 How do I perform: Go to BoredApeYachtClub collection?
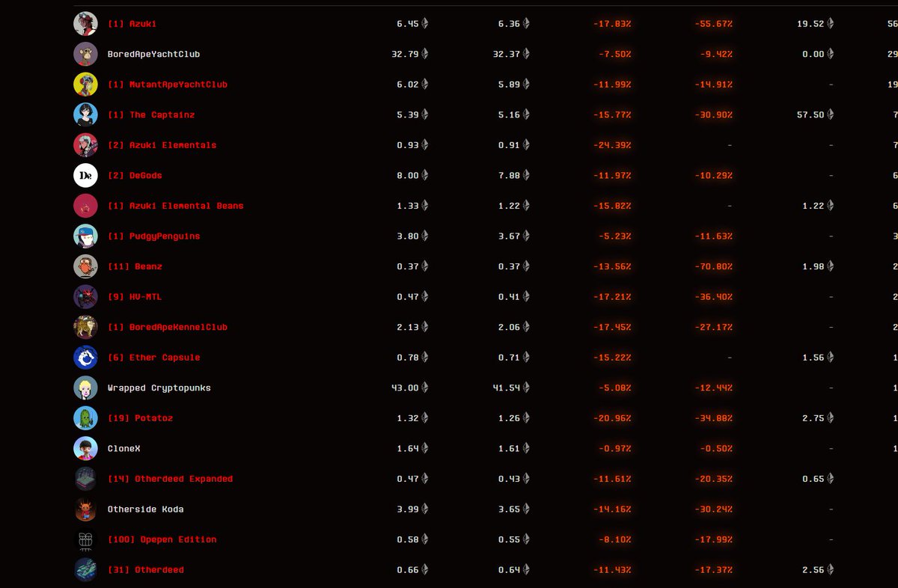[x=153, y=54]
